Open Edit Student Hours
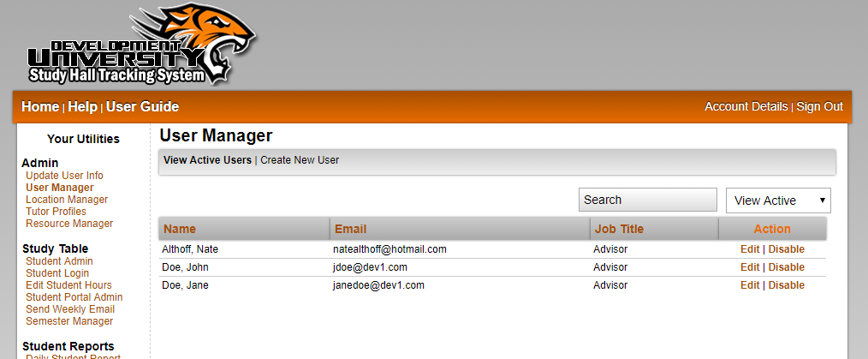The width and height of the screenshot is (868, 359). tap(68, 285)
